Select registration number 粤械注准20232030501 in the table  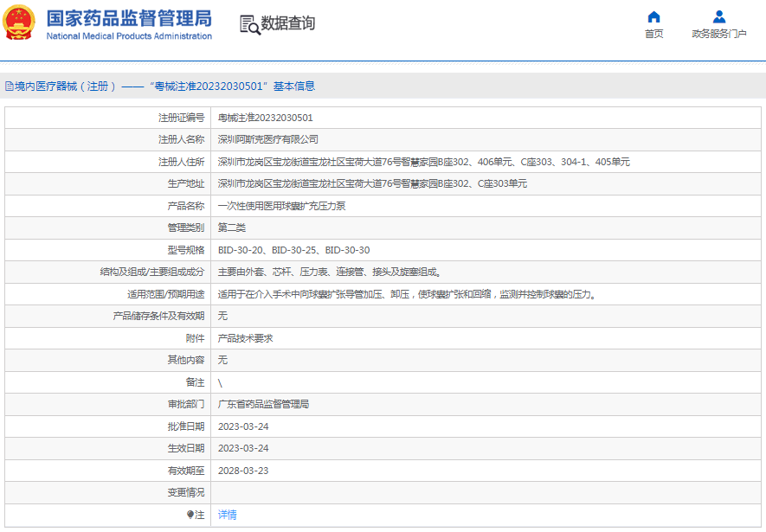pos(265,118)
